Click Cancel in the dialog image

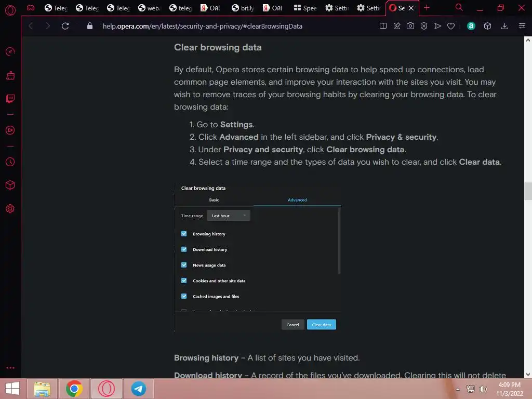pyautogui.click(x=293, y=325)
